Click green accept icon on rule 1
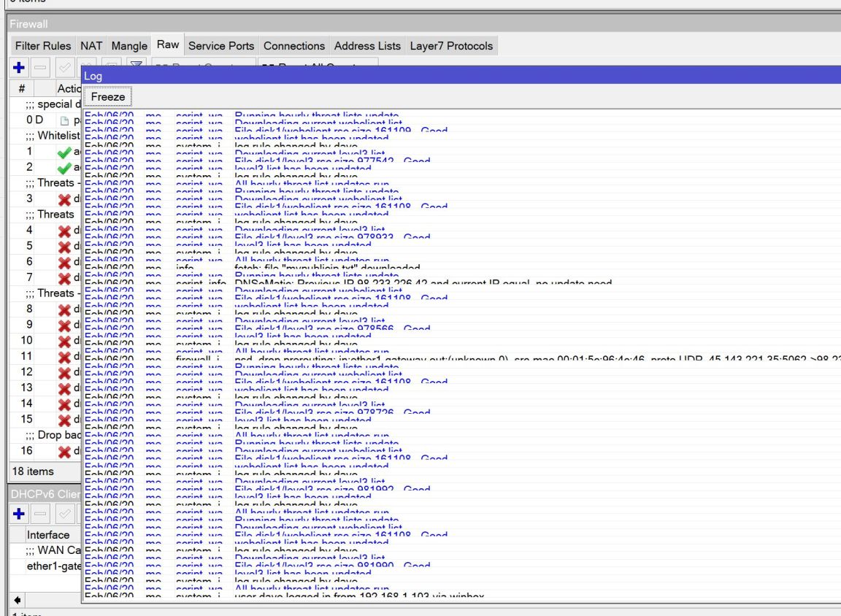The width and height of the screenshot is (841, 616). (x=64, y=153)
